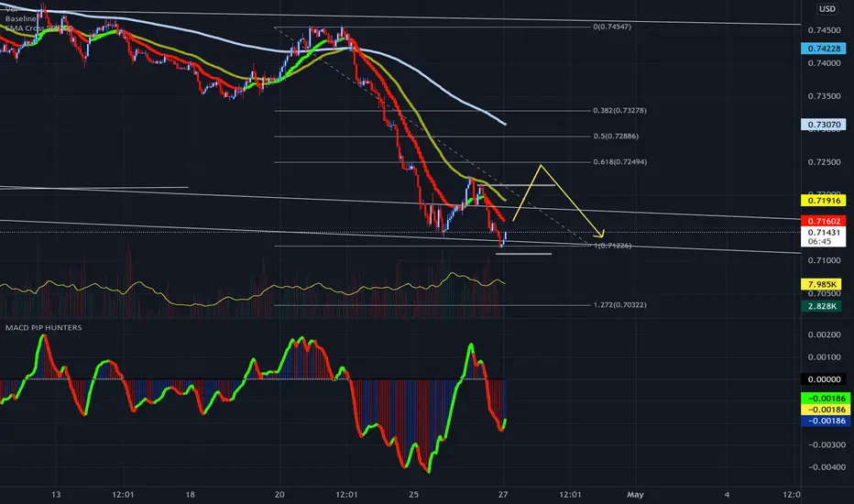Click the 0.00100 MACD axis tick
The width and height of the screenshot is (854, 504).
pyautogui.click(x=824, y=356)
